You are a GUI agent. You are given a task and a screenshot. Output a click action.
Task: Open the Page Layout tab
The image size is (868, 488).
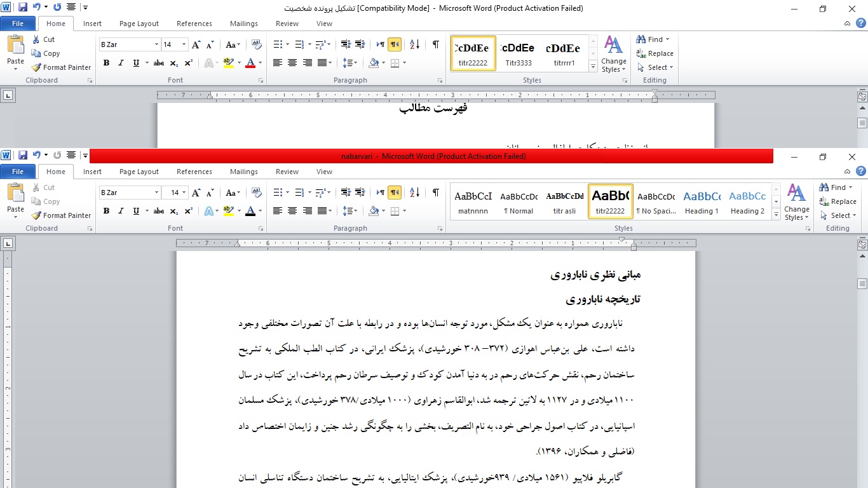point(139,172)
